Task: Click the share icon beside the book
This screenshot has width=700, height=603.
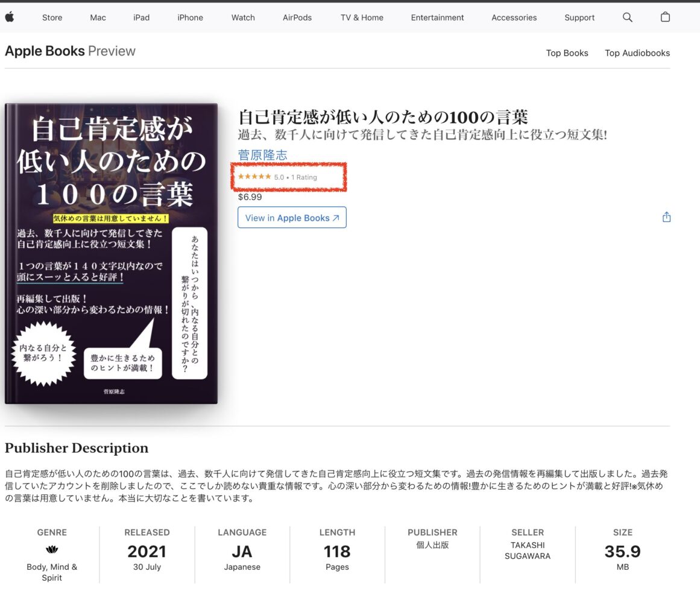Action: [666, 217]
